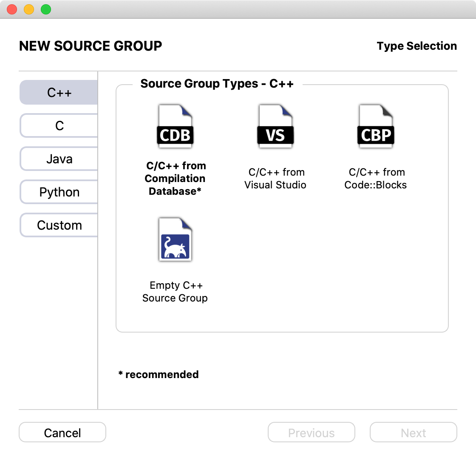Click the 'Source Group Types - C++' heading
476x461 pixels.
click(217, 84)
